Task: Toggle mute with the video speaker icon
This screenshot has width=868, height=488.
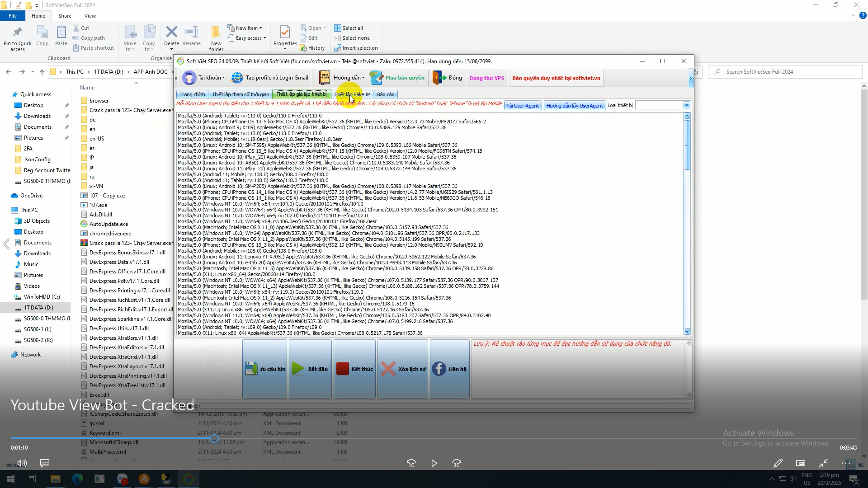Action: click(22, 463)
